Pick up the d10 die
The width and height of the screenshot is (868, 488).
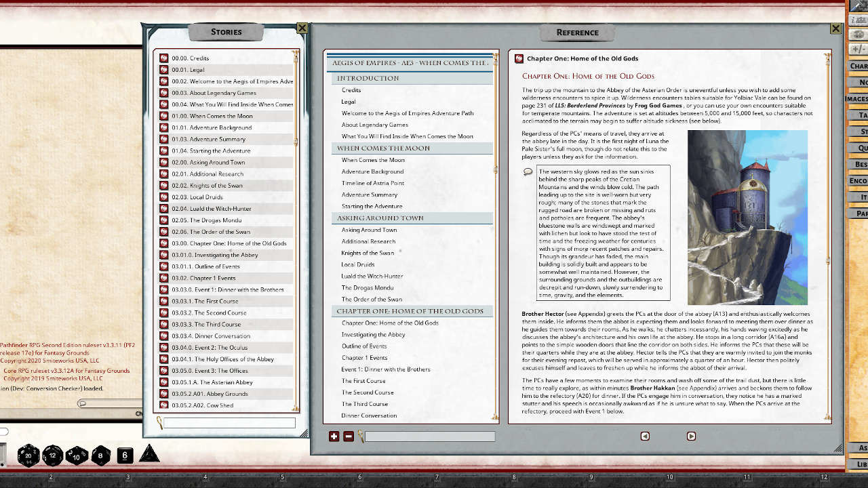[x=77, y=455]
